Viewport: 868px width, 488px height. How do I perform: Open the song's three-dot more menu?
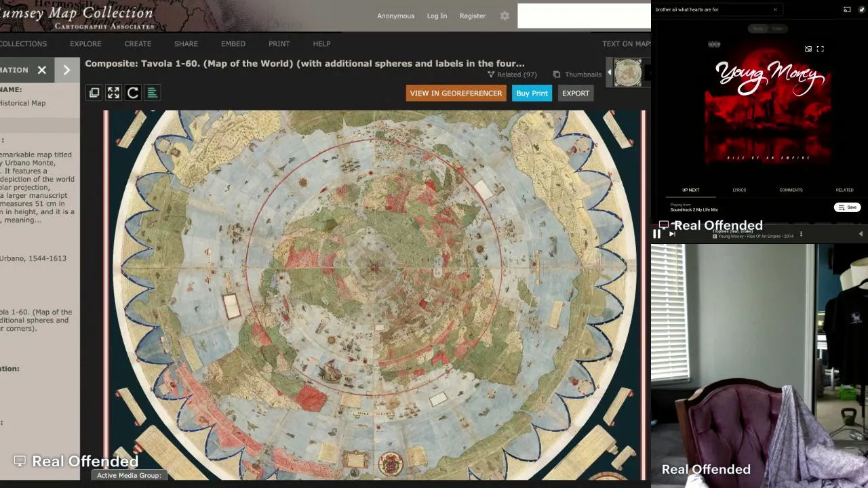click(x=801, y=235)
